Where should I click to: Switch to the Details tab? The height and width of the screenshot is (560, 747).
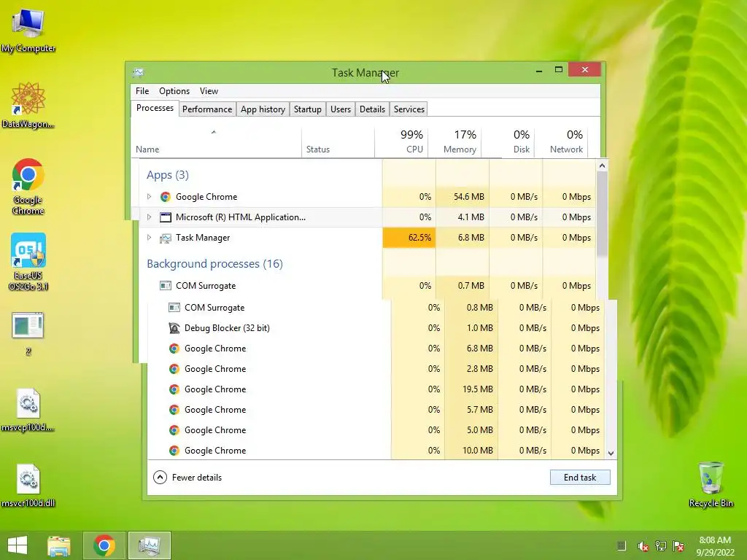[x=372, y=109]
